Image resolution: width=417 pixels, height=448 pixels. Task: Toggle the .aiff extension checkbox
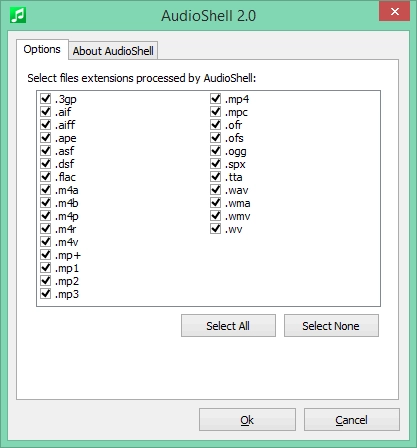46,125
